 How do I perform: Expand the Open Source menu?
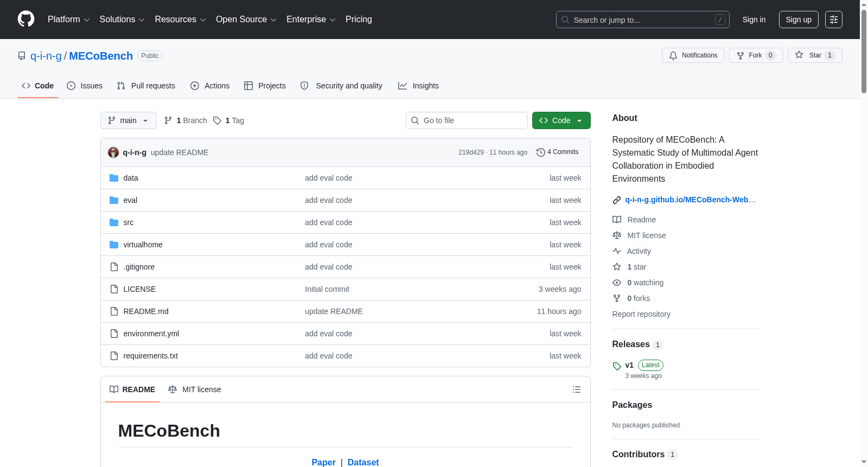(246, 20)
